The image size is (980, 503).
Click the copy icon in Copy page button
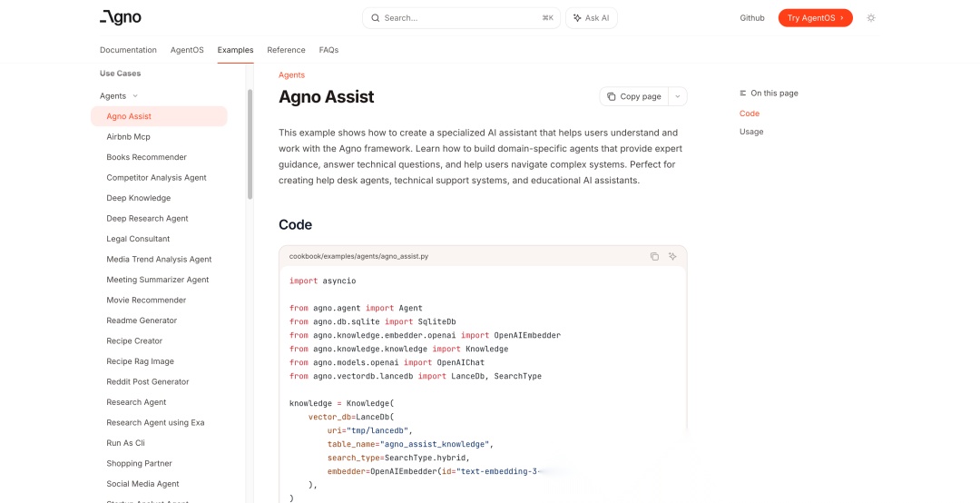[x=612, y=96]
